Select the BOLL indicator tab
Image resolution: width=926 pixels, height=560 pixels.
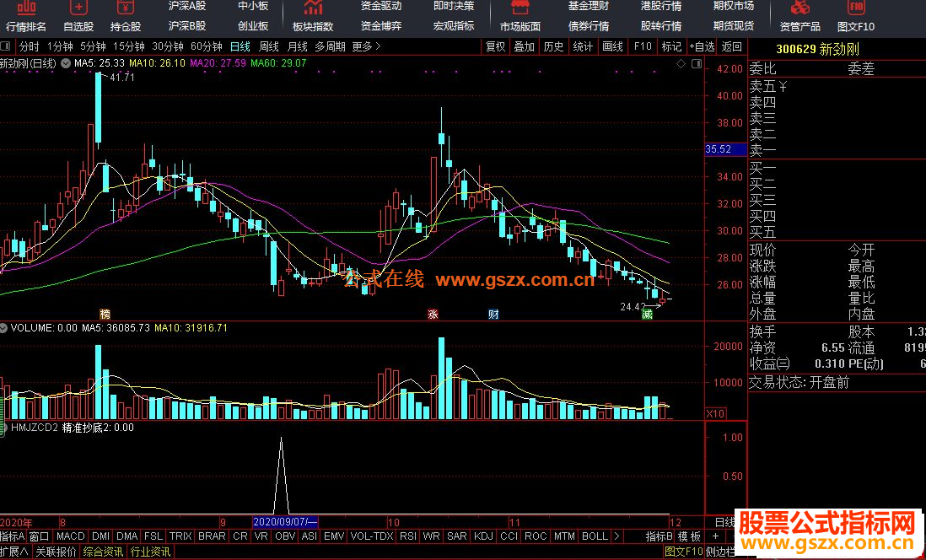[x=595, y=536]
